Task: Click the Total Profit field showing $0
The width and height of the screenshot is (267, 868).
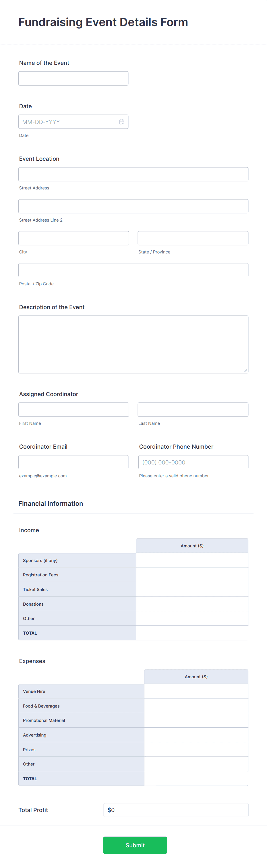Action: point(175,810)
